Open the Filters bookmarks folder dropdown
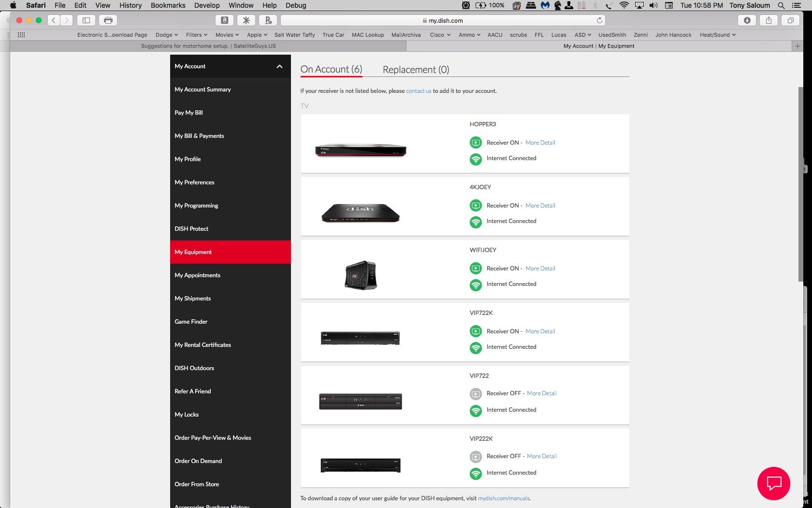Screen dimensions: 812x508 point(197,35)
